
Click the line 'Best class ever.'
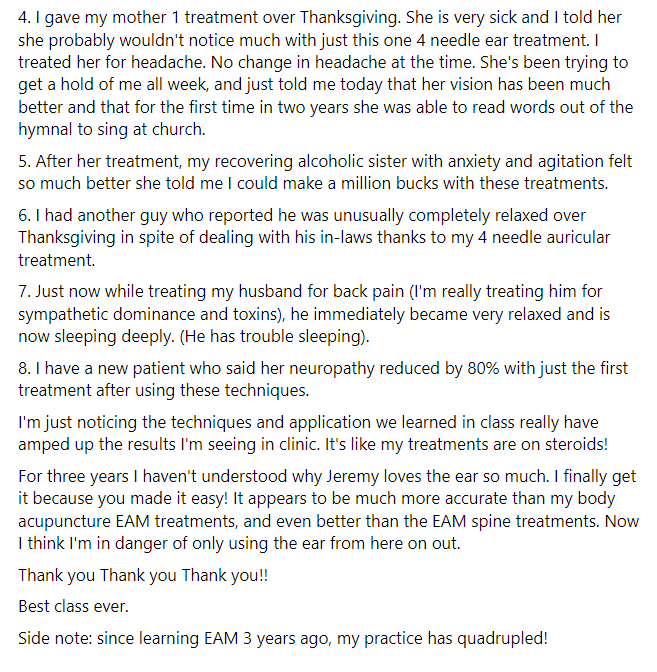[x=73, y=606]
